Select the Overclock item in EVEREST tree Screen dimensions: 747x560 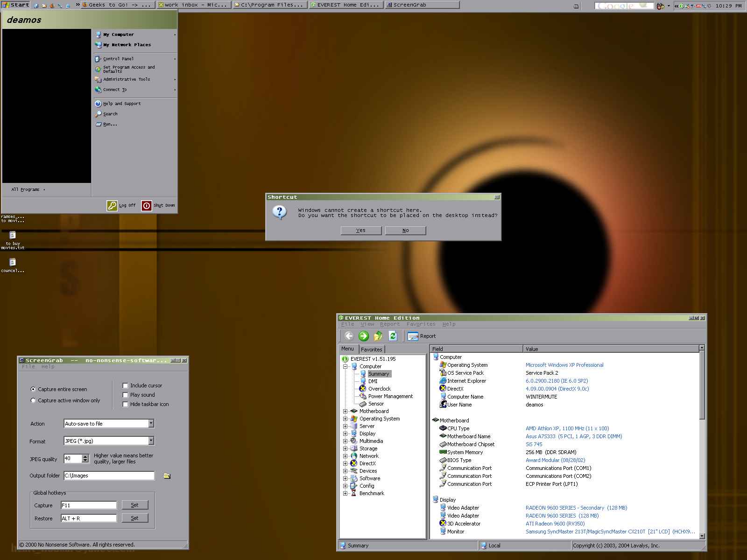click(379, 389)
